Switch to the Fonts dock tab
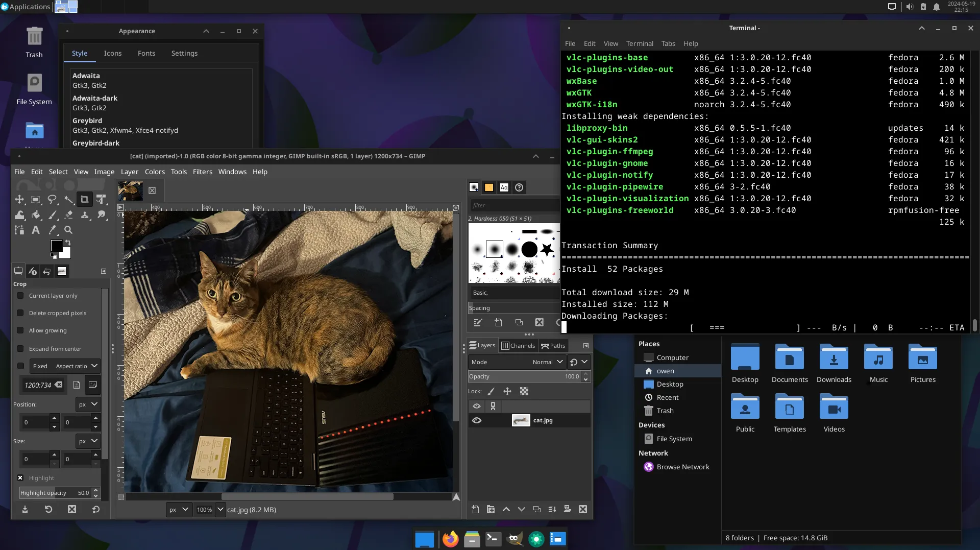 (x=504, y=187)
